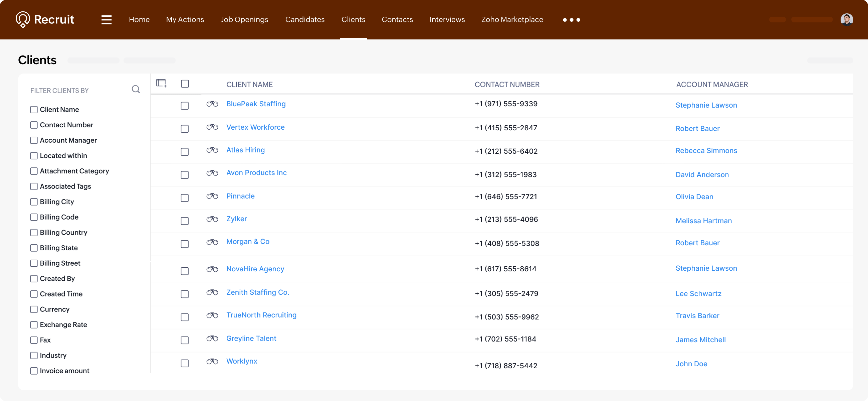Image resolution: width=868 pixels, height=401 pixels.
Task: Enable the Billing City filter checkbox
Action: point(34,202)
